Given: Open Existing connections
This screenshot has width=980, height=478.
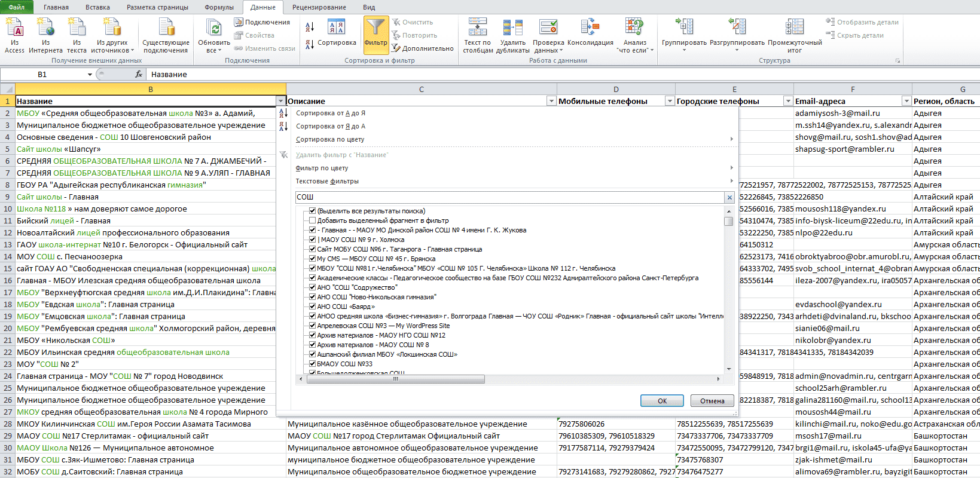Looking at the screenshot, I should point(166,36).
